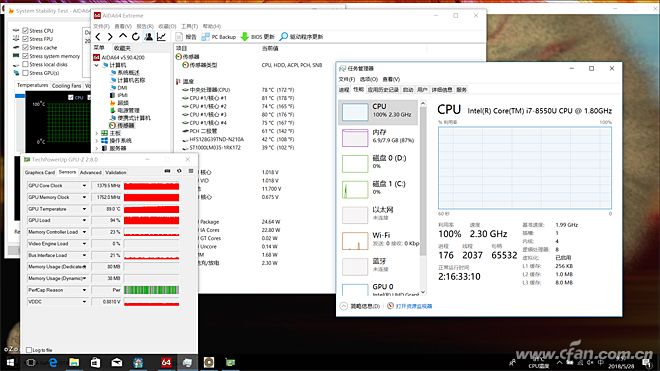This screenshot has width=660, height=371.
Task: Enable the Stress local disks checkbox
Action: tap(25, 64)
